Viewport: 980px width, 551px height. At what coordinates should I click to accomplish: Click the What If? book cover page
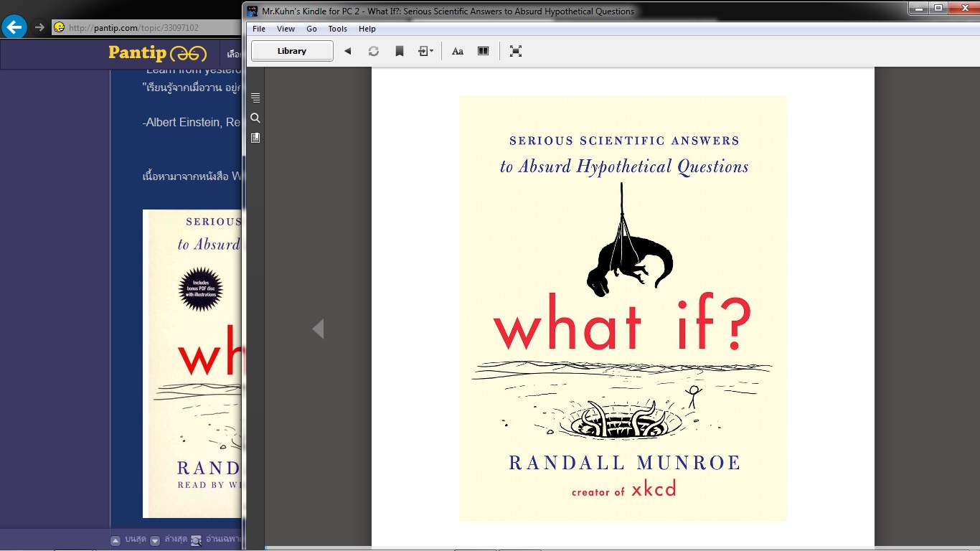623,309
